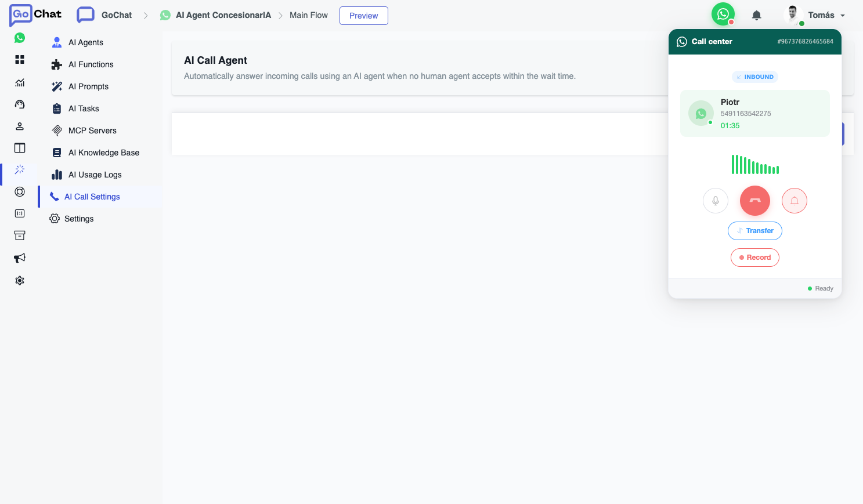Open AI Knowledge Base in the side menu
863x504 pixels.
104,153
